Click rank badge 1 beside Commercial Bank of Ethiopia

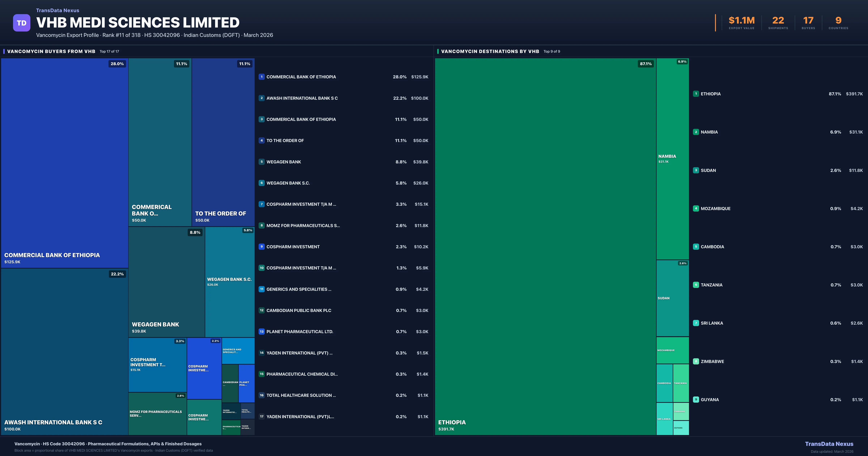261,77
